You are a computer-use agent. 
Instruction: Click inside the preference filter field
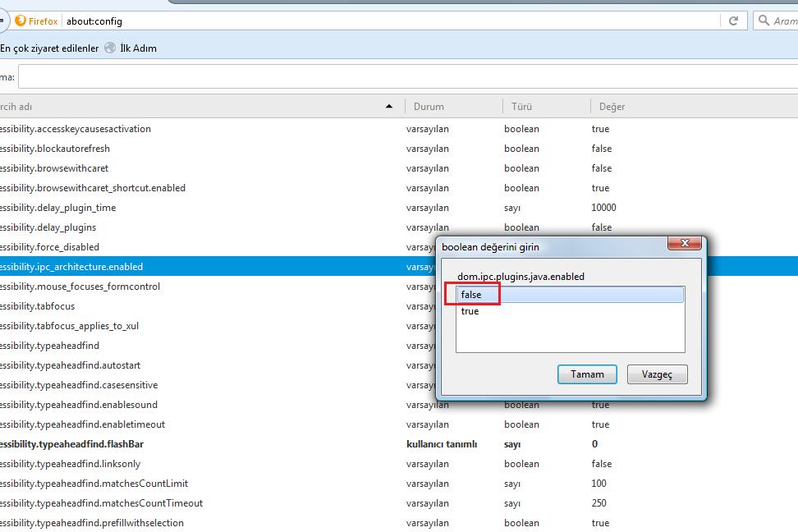tap(328, 76)
